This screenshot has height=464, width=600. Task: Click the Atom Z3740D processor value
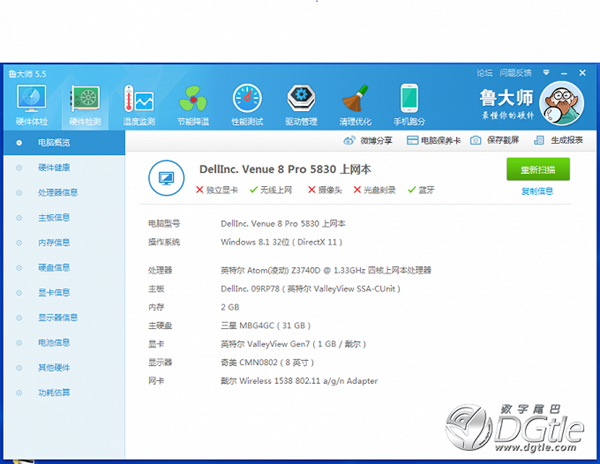coord(326,270)
